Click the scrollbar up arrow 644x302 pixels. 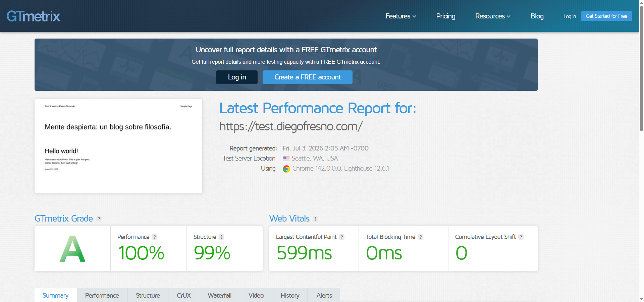pos(641,2)
